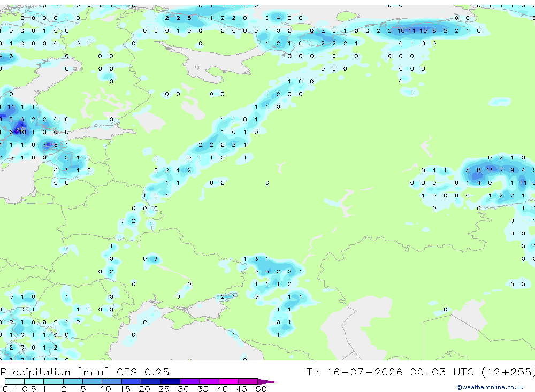Click the 1–2 mm legend color swatch
Screen dimensions: 535x392
tap(53, 381)
